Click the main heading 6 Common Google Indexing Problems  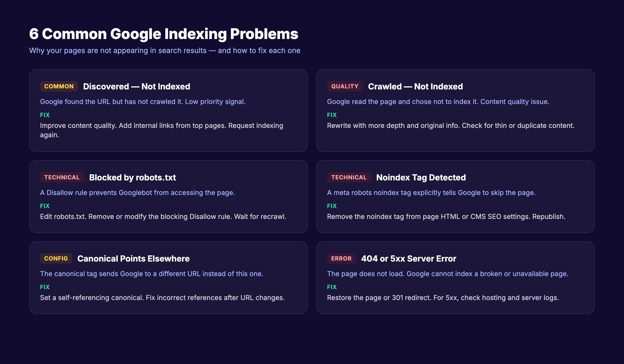pyautogui.click(x=164, y=34)
